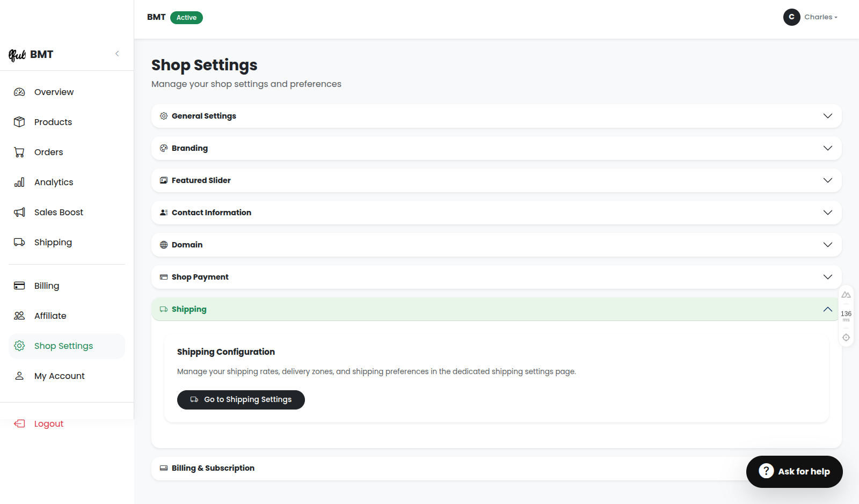This screenshot has height=504, width=859.
Task: Click the BMT shop name in header
Action: click(156, 17)
